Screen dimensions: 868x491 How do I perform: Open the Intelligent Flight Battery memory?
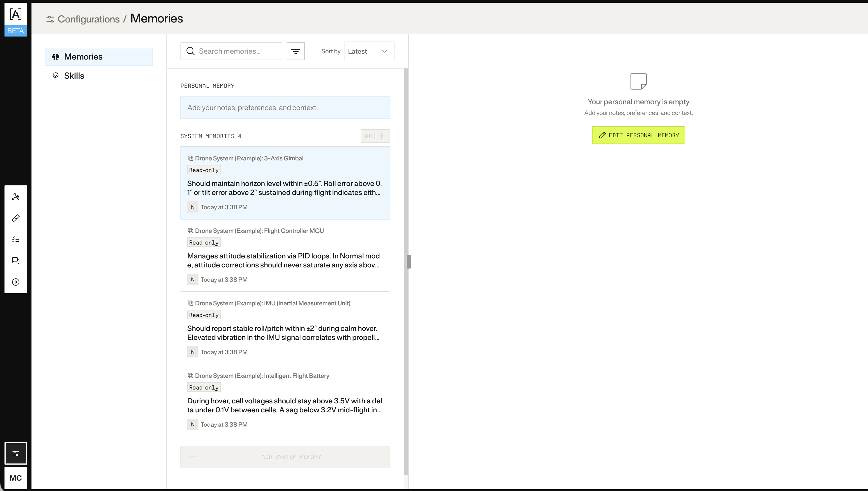click(285, 400)
